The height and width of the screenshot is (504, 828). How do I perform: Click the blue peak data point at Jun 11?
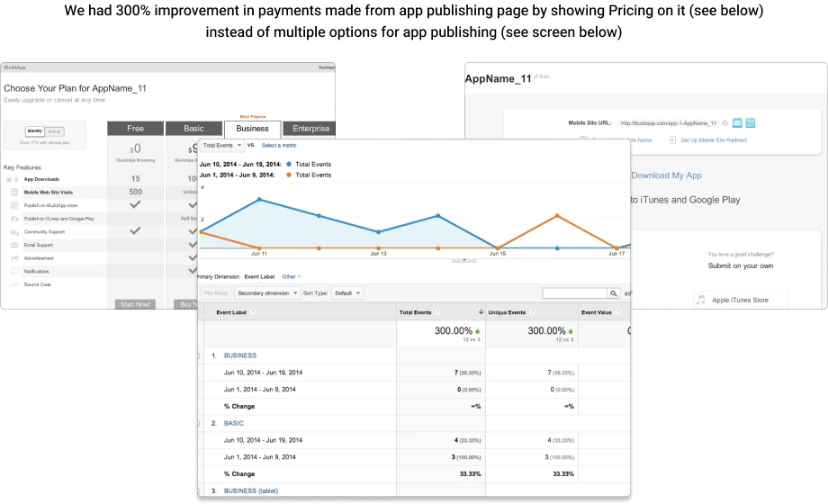tap(259, 199)
